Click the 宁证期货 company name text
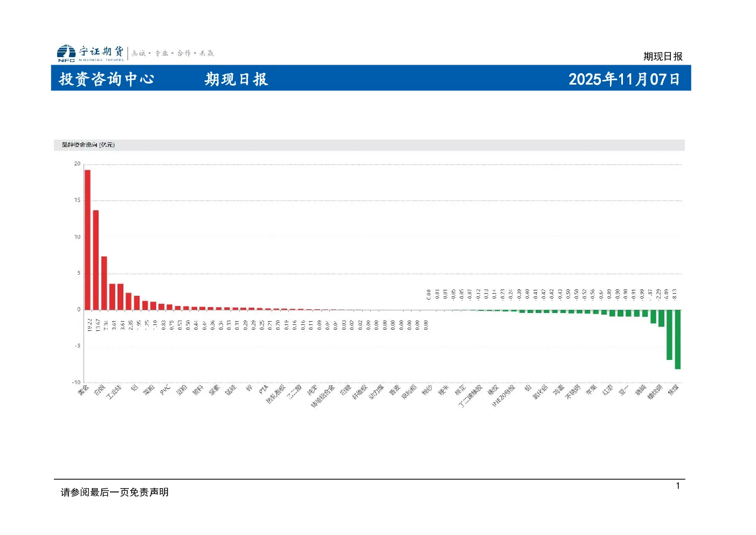This screenshot has width=756, height=535. [101, 51]
